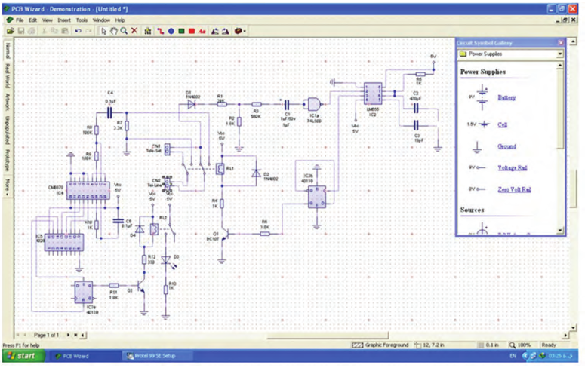Switch to the Real World view tab
This screenshot has height=371, width=588.
(x=8, y=75)
